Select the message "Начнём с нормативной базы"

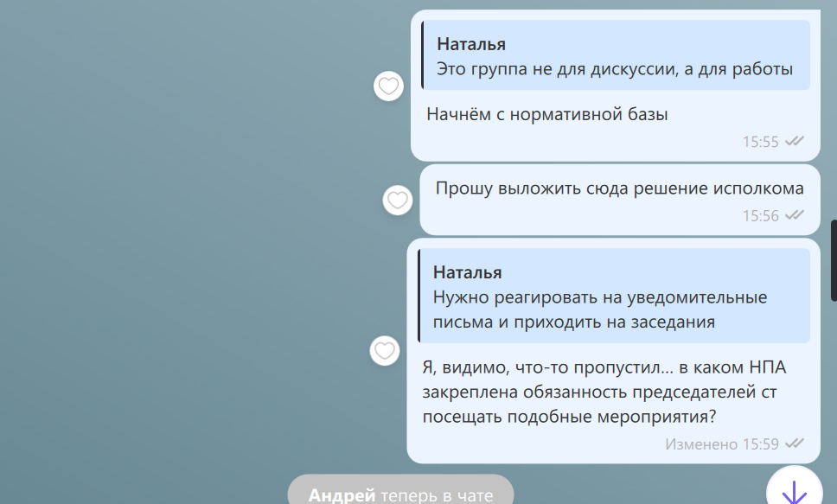547,114
